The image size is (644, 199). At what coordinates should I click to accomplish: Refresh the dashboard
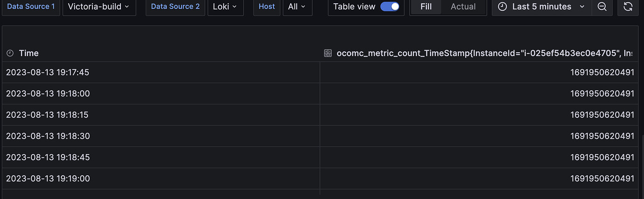coord(628,7)
